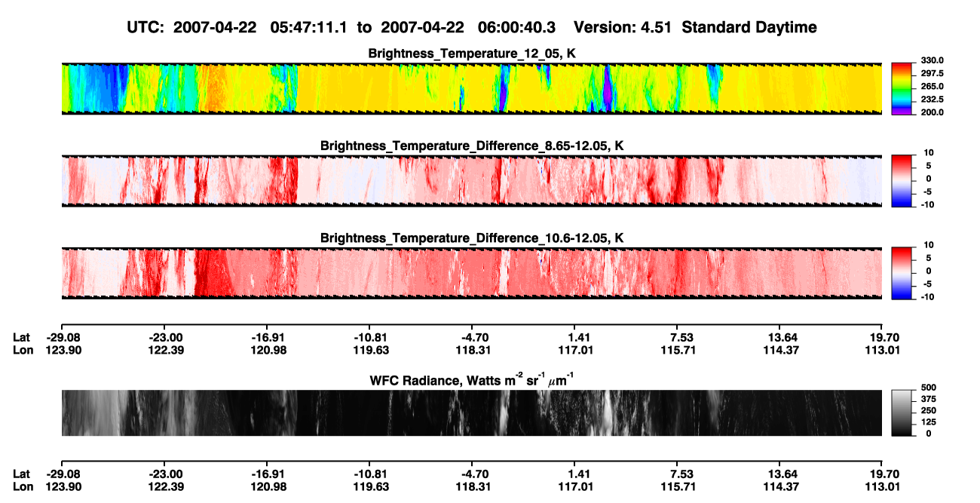Click the 8.65-12.05 temperature difference image strip

[472, 181]
